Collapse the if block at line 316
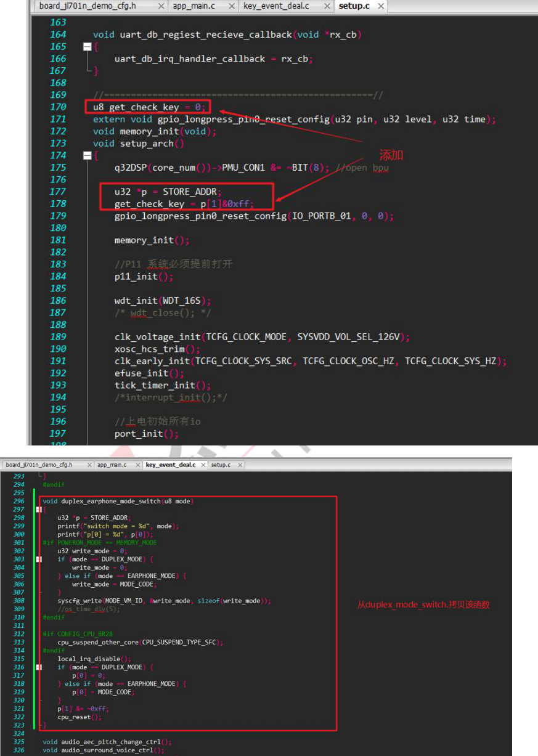 [x=38, y=667]
